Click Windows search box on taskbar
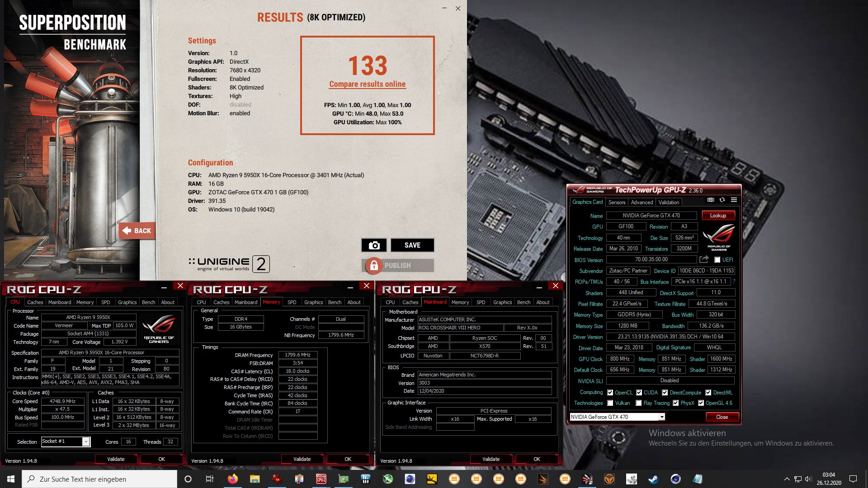 pyautogui.click(x=99, y=479)
